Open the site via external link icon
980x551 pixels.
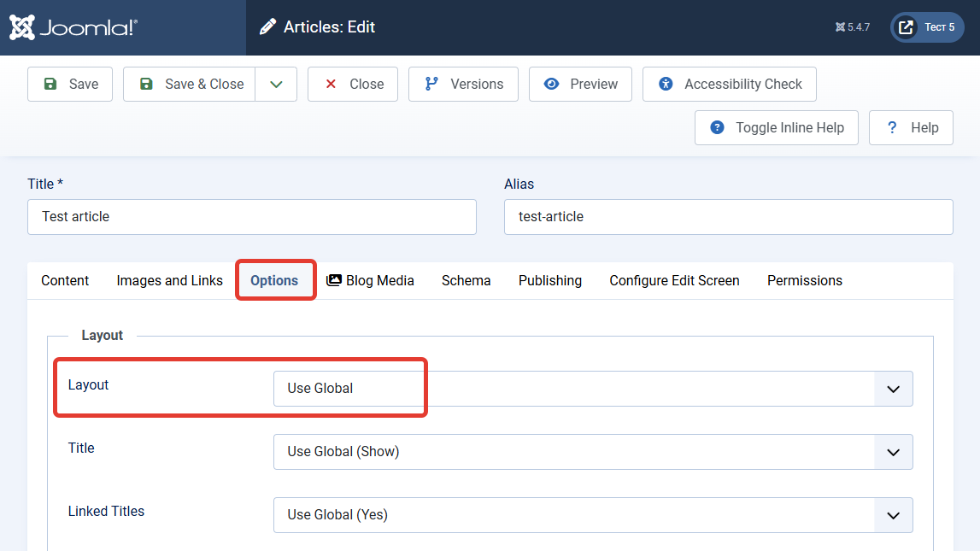tap(906, 27)
